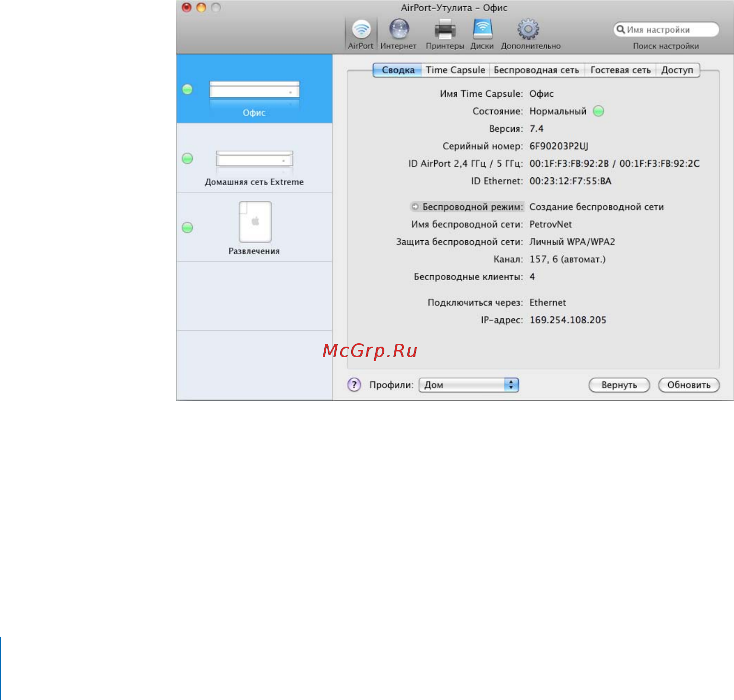
Task: Close the AirPort-Утилита window
Action: coord(187,8)
